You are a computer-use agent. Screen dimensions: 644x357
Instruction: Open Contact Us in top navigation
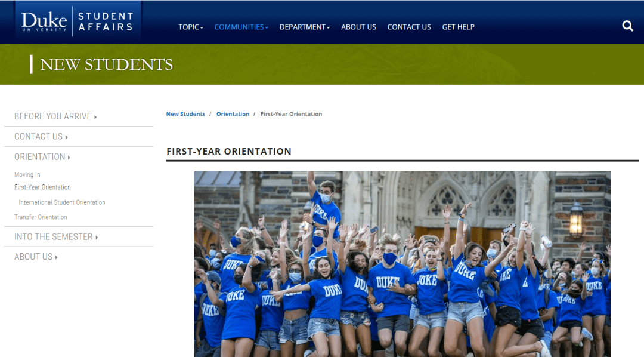[409, 27]
